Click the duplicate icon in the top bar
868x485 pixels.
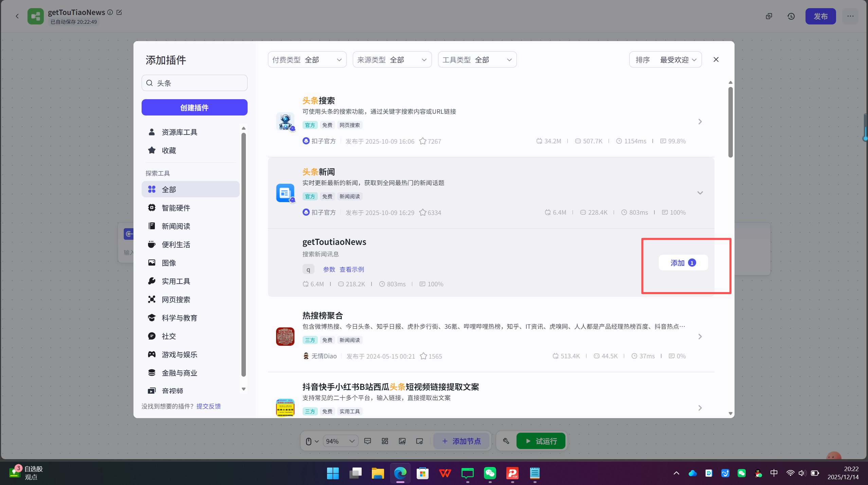[x=769, y=16]
